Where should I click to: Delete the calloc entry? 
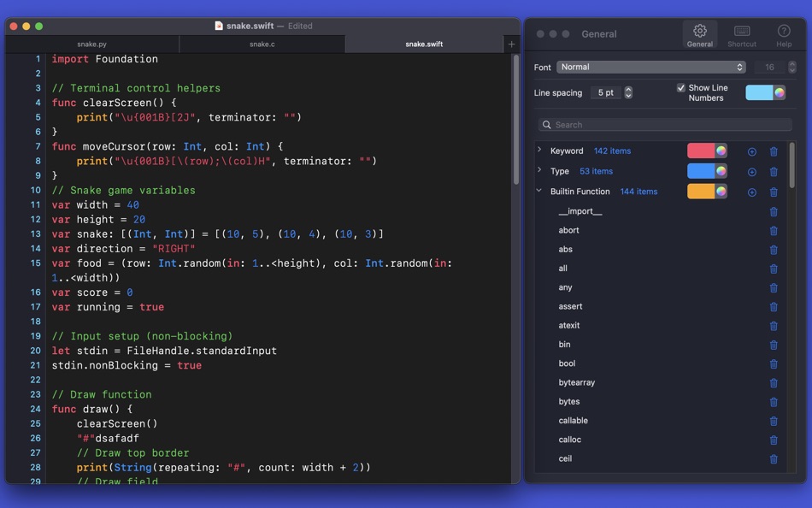774,440
